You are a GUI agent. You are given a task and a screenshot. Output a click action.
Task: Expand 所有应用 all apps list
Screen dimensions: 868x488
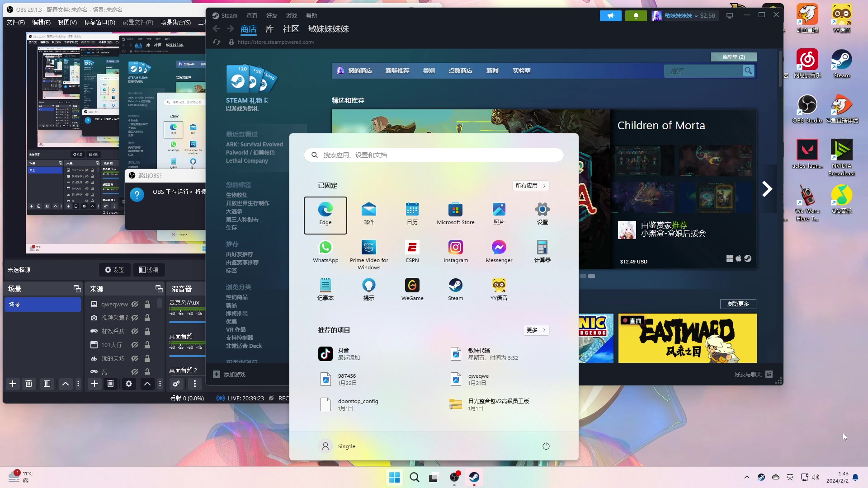(x=531, y=186)
